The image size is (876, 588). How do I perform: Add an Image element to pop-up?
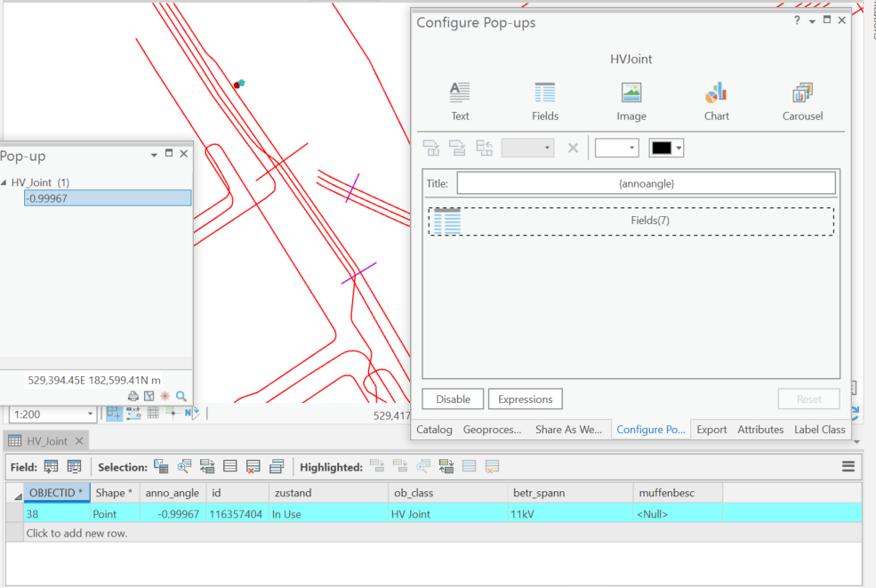pos(631,101)
